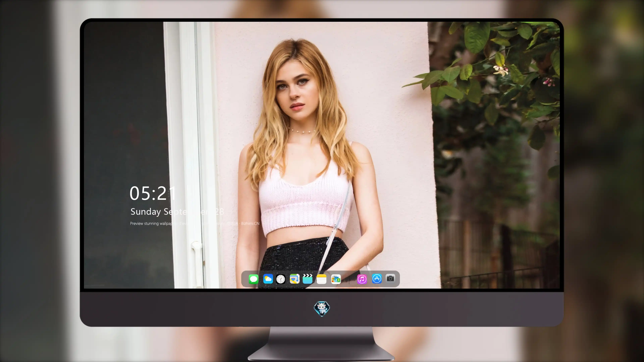644x362 pixels.
Task: Open the yellow Notes app in dock
Action: click(321, 279)
